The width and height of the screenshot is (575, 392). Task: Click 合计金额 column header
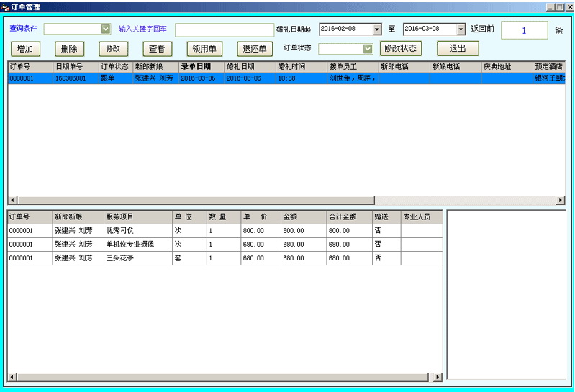[350, 217]
